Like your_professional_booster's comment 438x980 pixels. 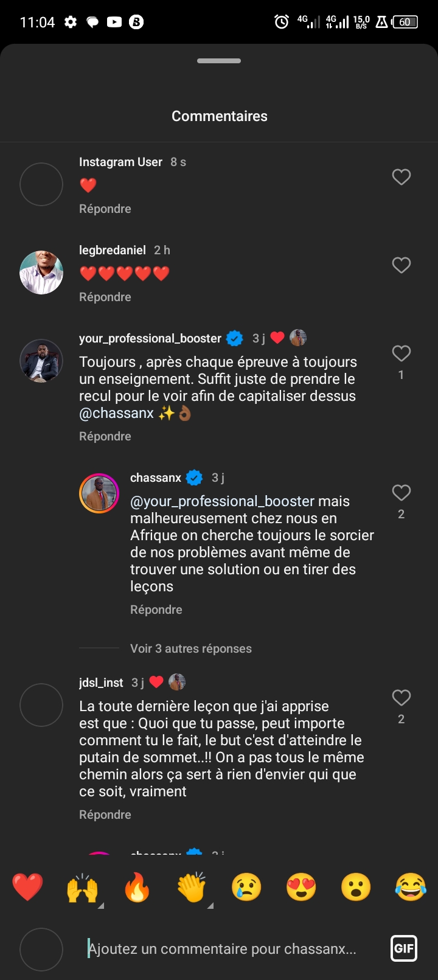point(401,353)
